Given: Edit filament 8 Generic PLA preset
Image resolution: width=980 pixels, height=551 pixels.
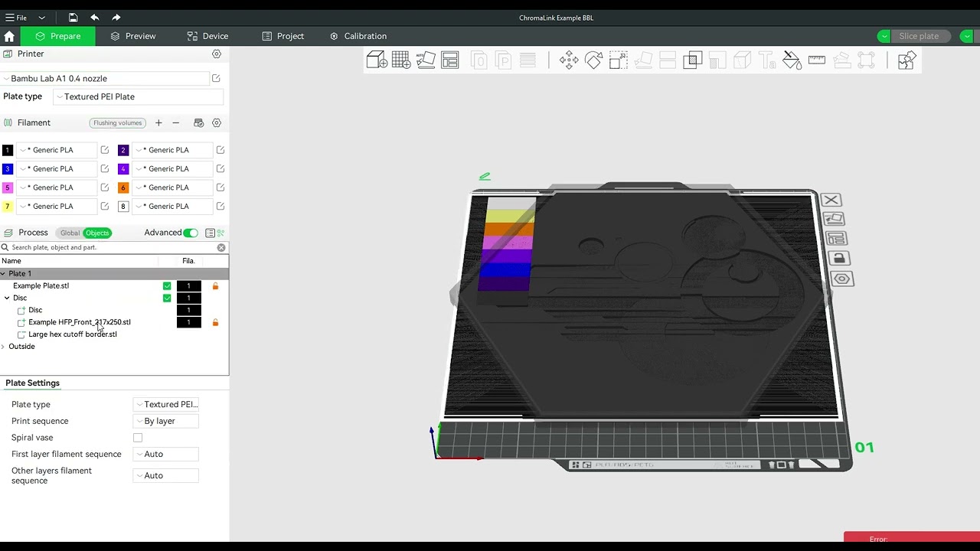Looking at the screenshot, I should pyautogui.click(x=220, y=207).
